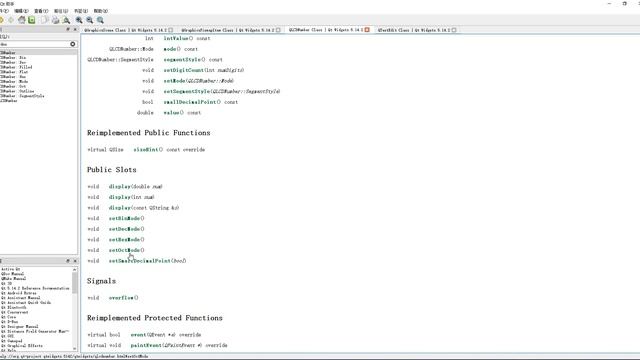640x360 pixels.
Task: Open the Go menu
Action: 61,11
